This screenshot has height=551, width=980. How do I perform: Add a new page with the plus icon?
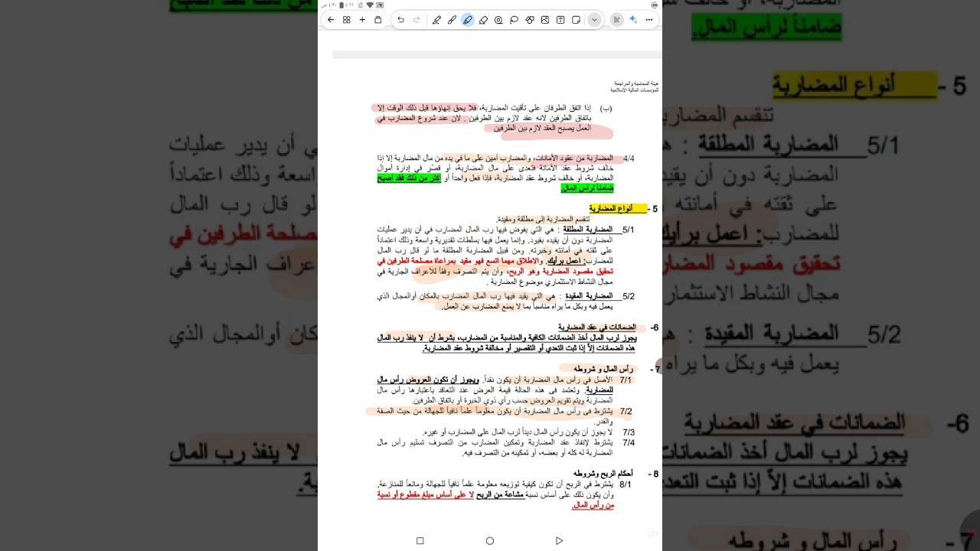click(x=362, y=20)
